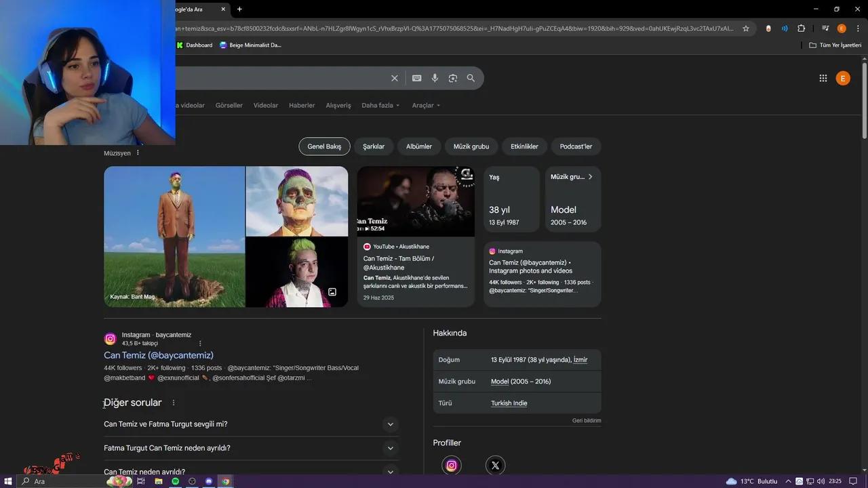
Task: Open Google account avatar on page
Action: coord(843,79)
